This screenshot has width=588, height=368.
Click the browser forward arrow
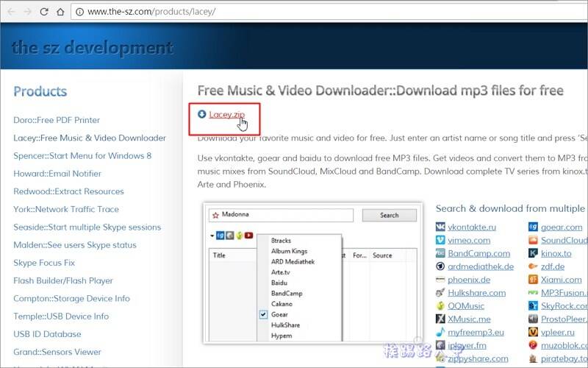(28, 12)
